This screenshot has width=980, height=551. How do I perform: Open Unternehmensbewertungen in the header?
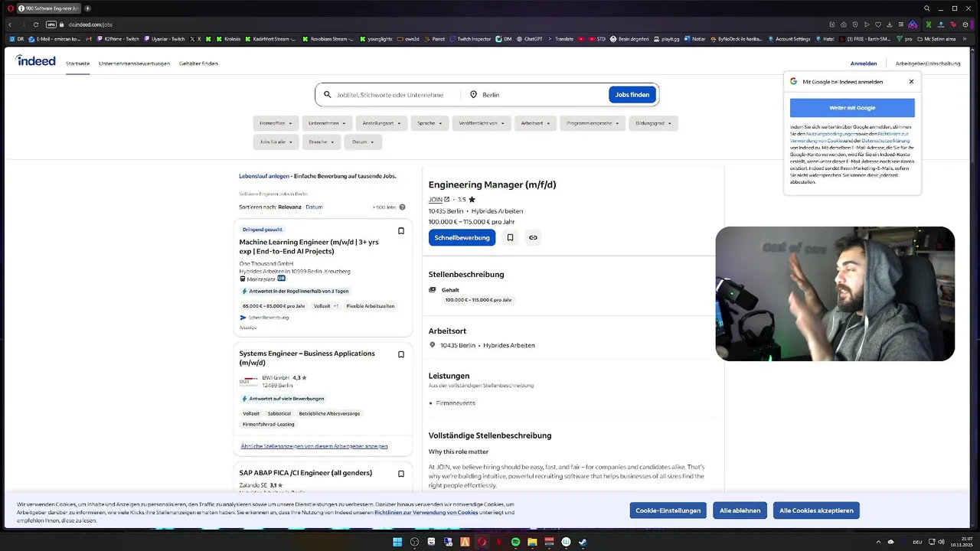[134, 64]
